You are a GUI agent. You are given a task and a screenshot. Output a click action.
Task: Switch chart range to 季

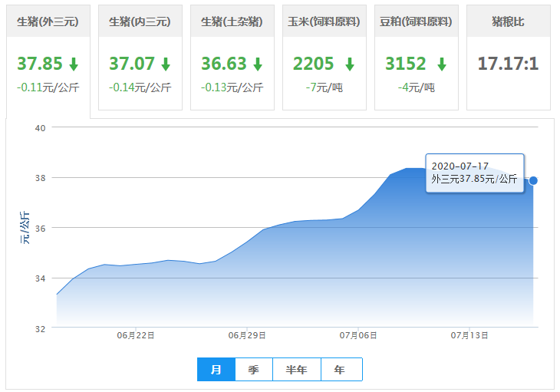(x=254, y=370)
